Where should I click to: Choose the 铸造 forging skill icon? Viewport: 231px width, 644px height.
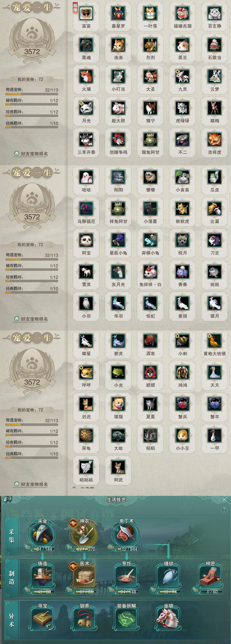[x=42, y=576]
